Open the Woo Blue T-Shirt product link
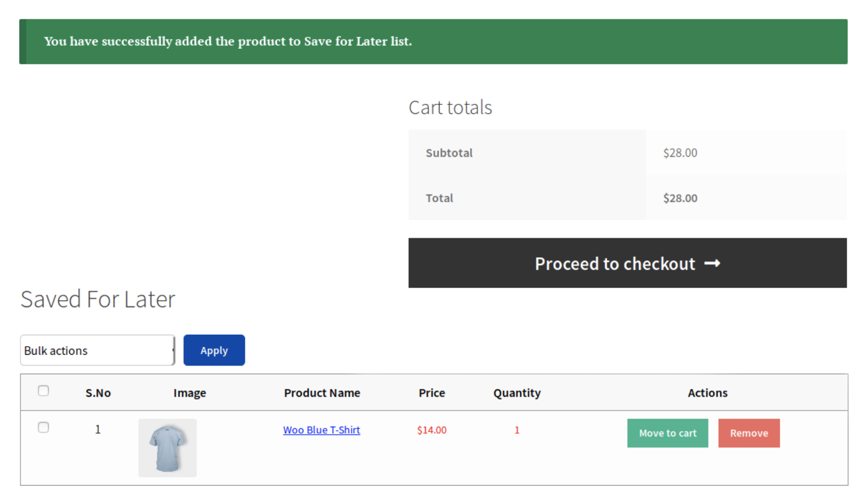 (321, 430)
